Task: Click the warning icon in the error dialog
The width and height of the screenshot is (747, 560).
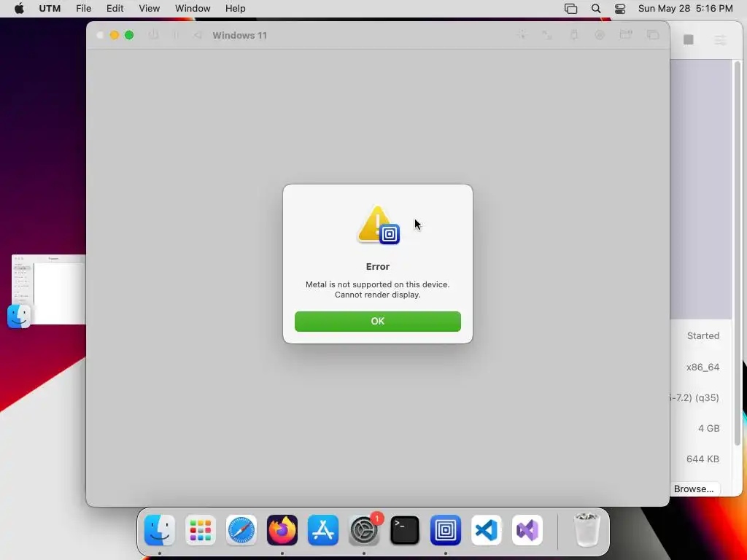Action: 378,225
